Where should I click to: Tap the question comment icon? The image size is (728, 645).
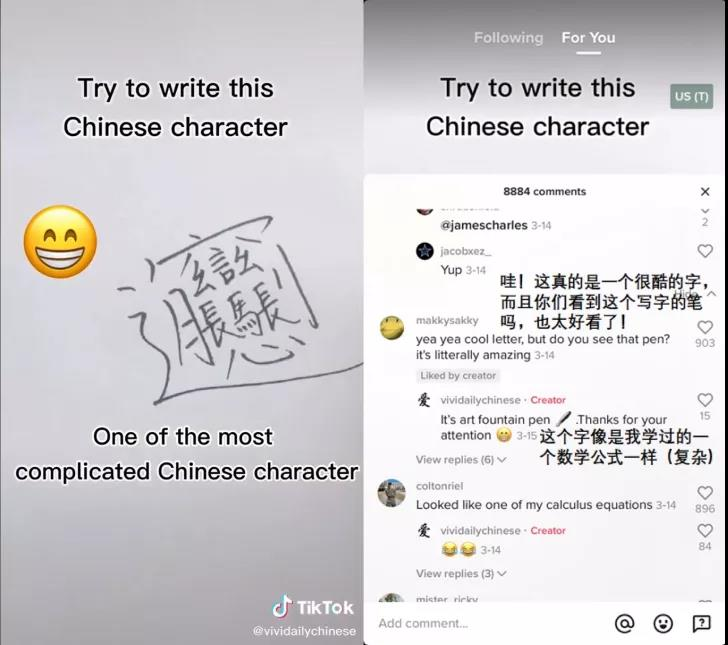(x=702, y=623)
